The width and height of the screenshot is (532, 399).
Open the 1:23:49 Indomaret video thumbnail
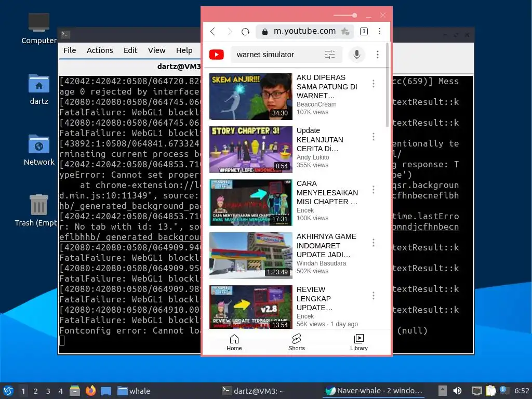[x=251, y=256]
